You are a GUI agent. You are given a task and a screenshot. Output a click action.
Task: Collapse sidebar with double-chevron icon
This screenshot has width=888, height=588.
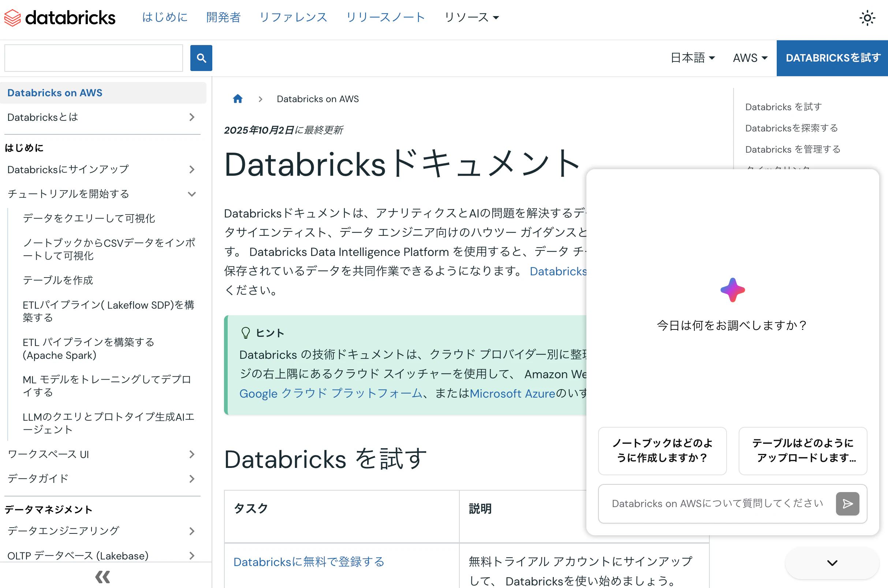(102, 577)
